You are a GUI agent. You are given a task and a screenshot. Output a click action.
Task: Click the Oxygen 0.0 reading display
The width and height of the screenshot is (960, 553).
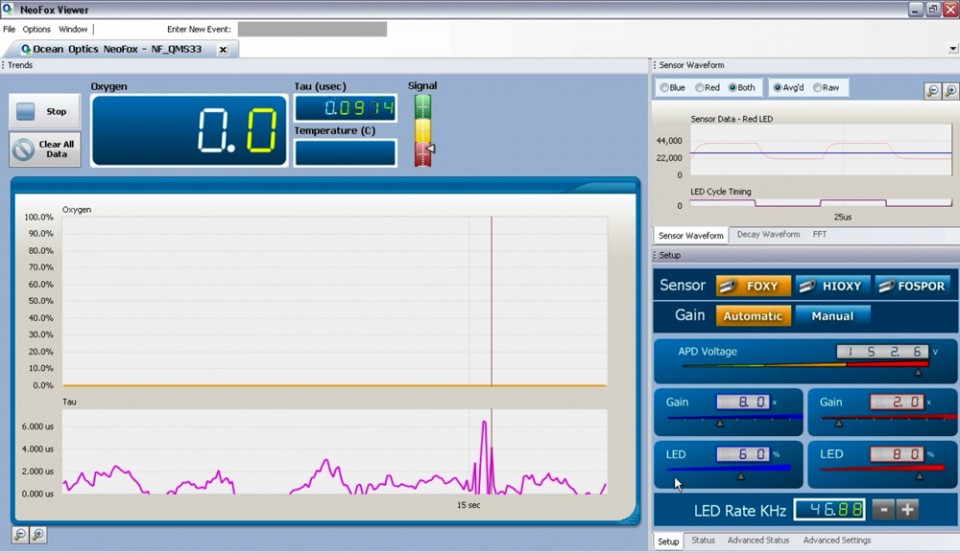[x=189, y=130]
